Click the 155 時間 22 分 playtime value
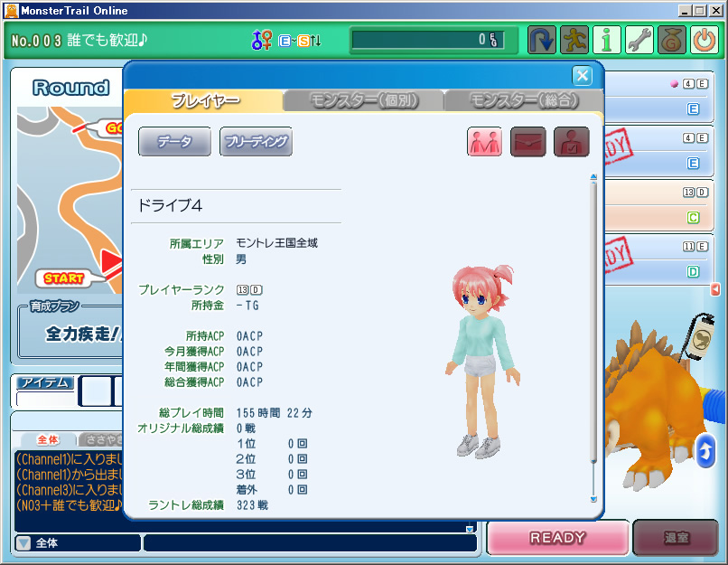728x565 pixels. coord(275,413)
